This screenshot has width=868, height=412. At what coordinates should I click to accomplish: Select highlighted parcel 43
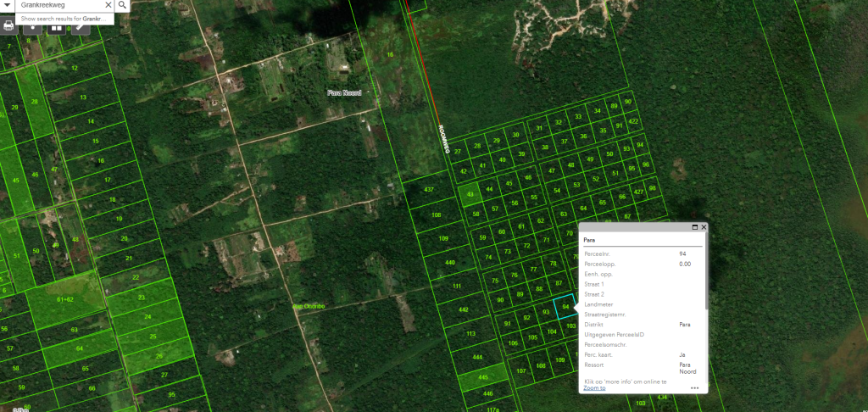click(470, 194)
